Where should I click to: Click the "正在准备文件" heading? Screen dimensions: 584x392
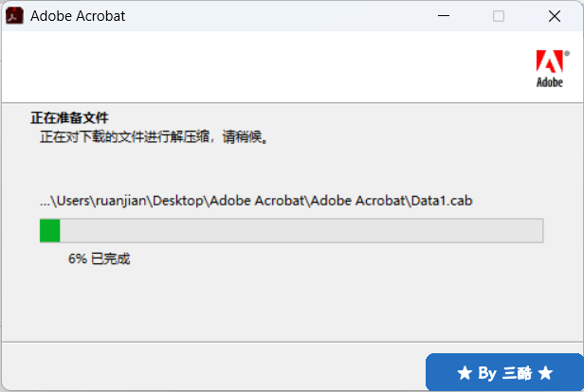click(69, 118)
